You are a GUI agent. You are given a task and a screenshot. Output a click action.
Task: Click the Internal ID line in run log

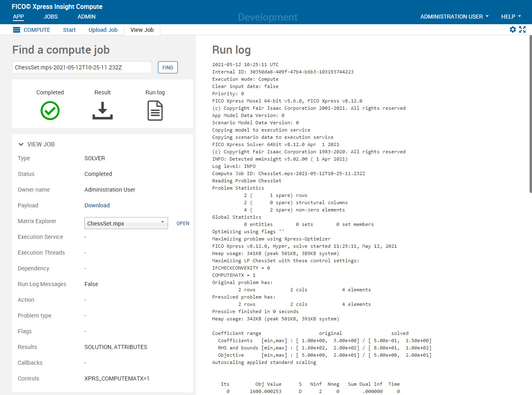(x=283, y=72)
